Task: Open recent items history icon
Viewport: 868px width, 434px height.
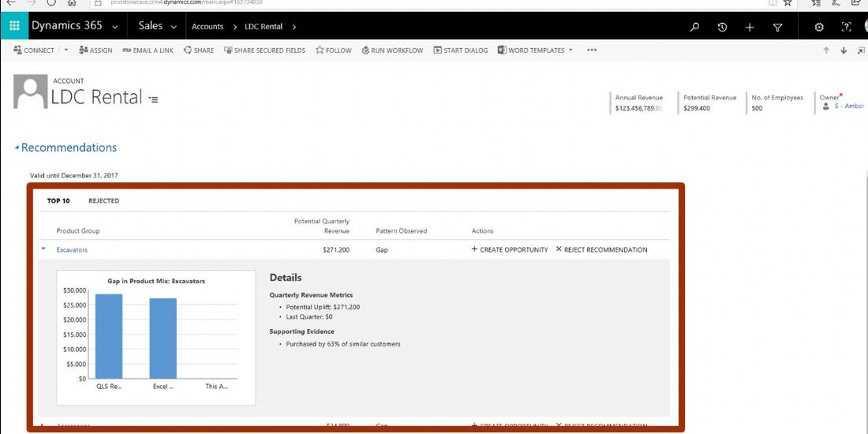Action: (x=722, y=27)
